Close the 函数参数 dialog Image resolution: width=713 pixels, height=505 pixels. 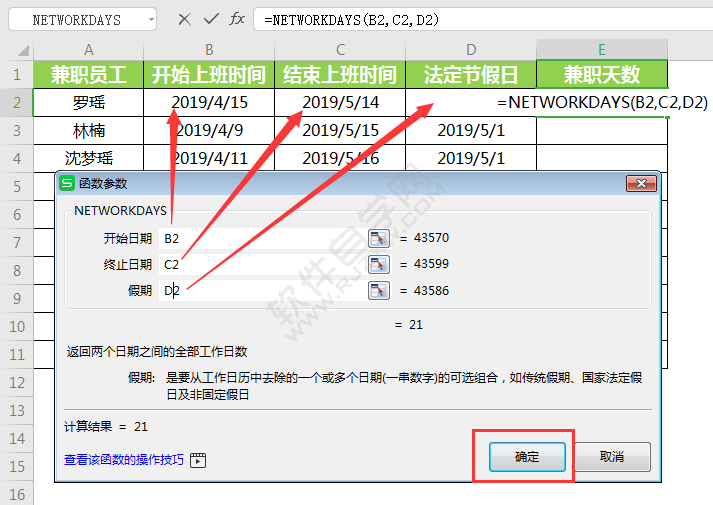pyautogui.click(x=641, y=183)
